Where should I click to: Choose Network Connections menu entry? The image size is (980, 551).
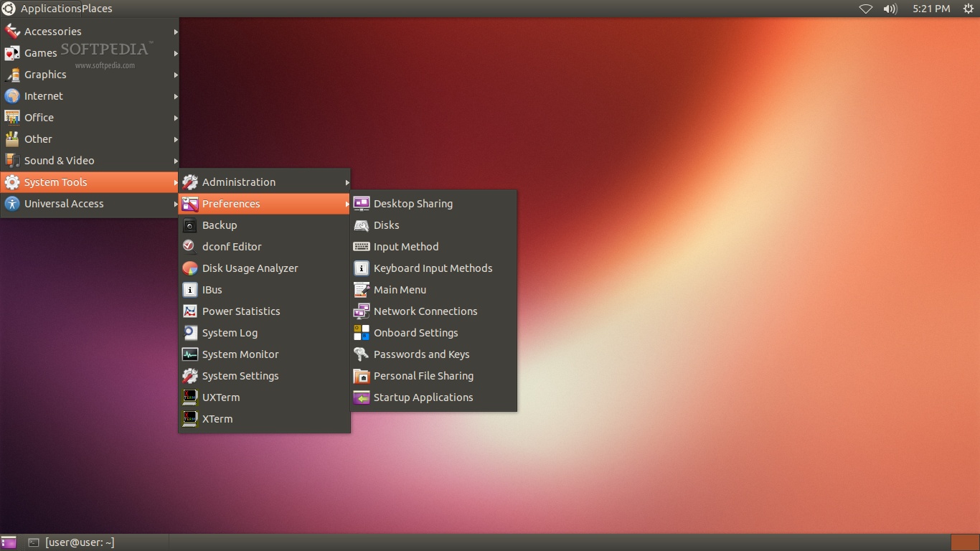(x=433, y=311)
